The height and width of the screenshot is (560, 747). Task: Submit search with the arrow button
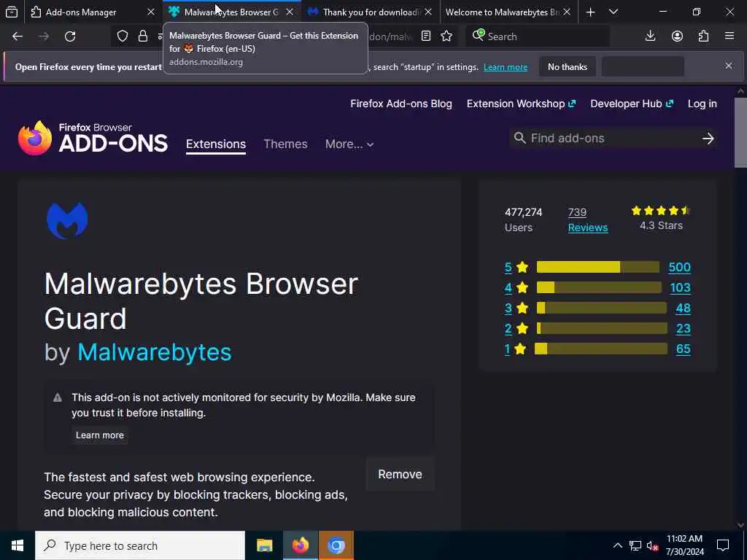click(x=708, y=138)
